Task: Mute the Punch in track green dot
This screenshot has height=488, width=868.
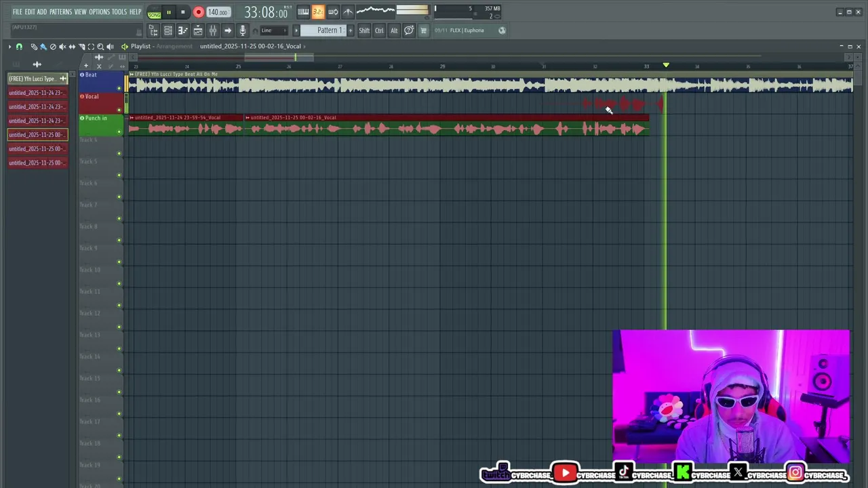Action: point(119,132)
